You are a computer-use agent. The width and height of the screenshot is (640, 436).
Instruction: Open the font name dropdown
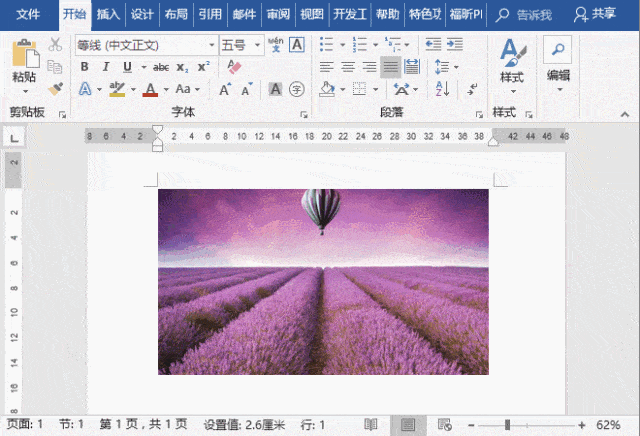[x=211, y=44]
